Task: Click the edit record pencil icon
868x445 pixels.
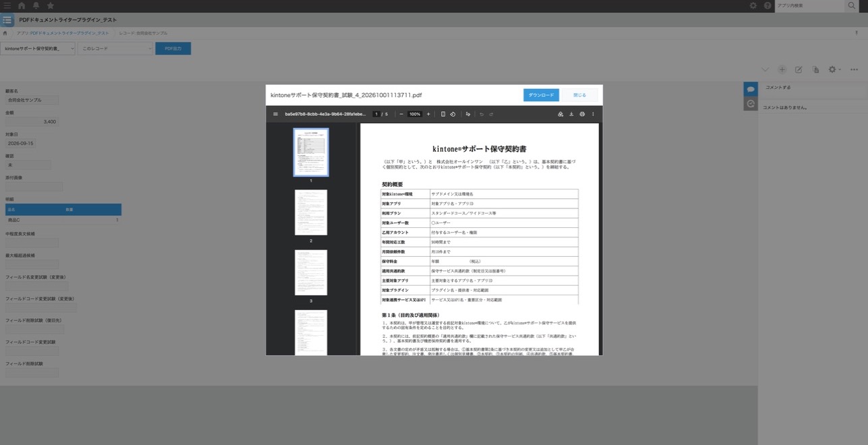Action: pyautogui.click(x=799, y=69)
